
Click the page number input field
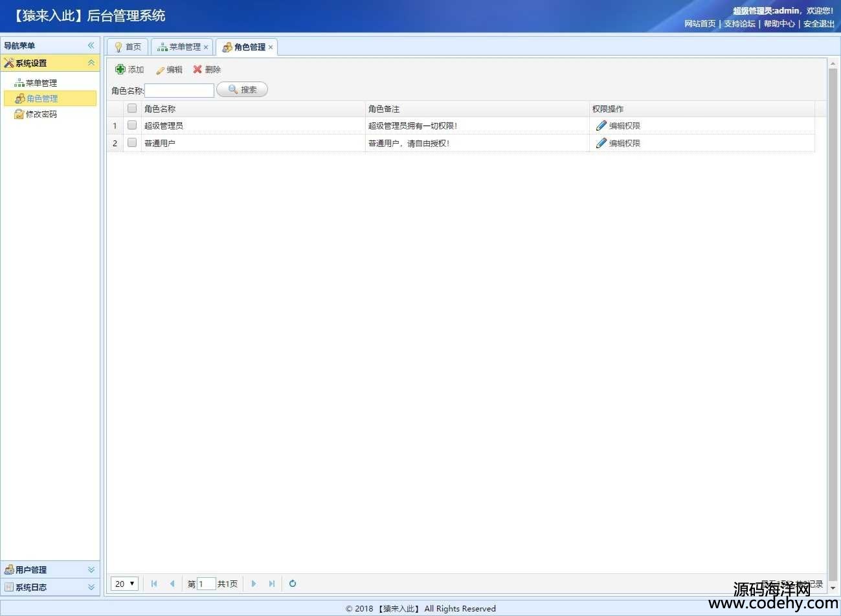pos(206,584)
